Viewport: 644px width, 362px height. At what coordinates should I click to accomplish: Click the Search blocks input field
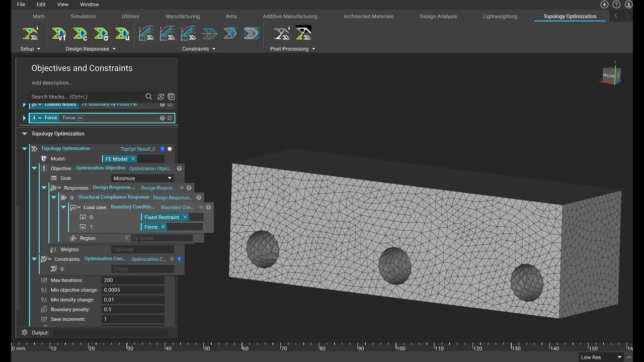pos(87,97)
